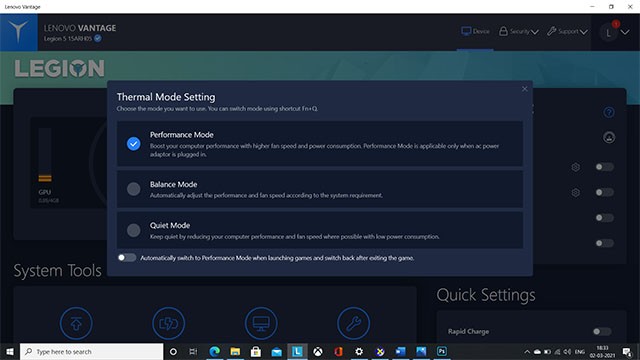The width and height of the screenshot is (640, 360).
Task: Toggle auto switch to Performance Mode
Action: [127, 258]
